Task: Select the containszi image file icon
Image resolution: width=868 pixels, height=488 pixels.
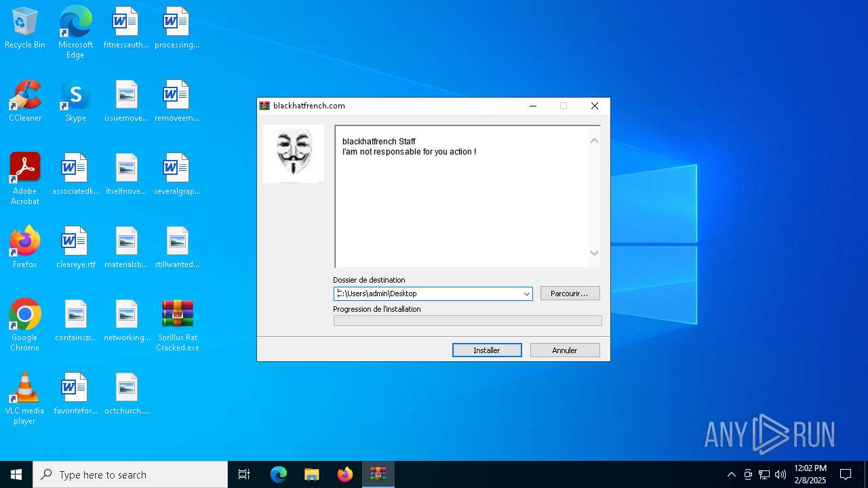Action: (75, 321)
